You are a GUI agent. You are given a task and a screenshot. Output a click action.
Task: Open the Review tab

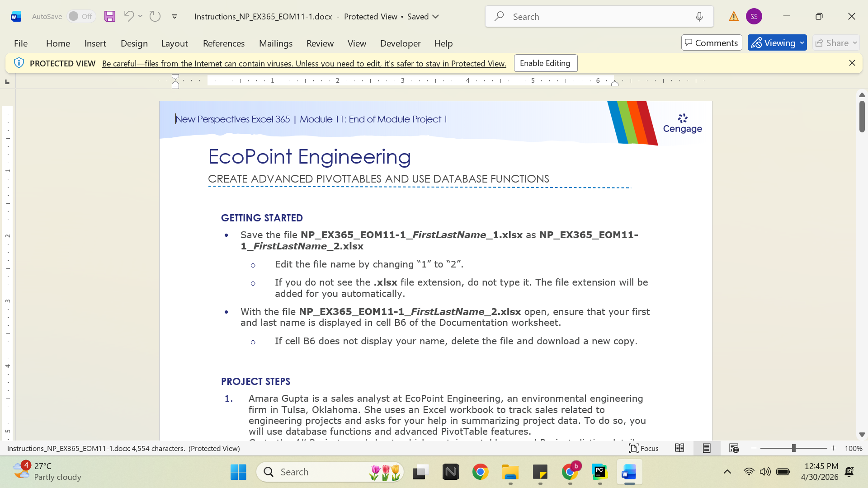tap(320, 43)
